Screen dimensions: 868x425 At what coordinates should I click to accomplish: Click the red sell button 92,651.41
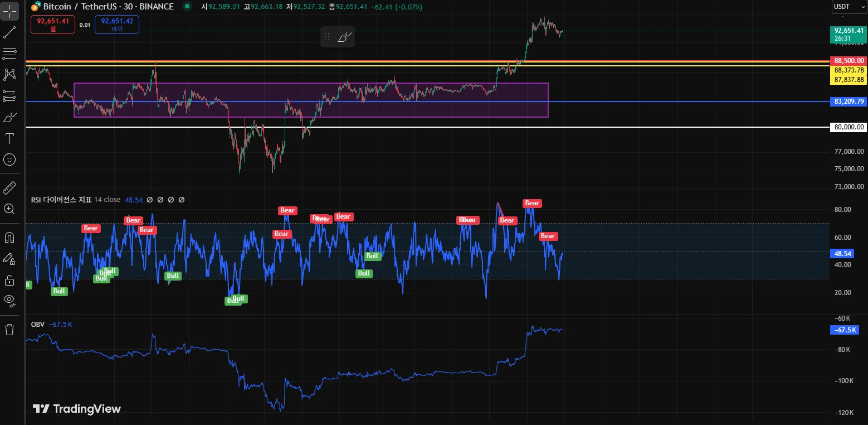(x=53, y=25)
